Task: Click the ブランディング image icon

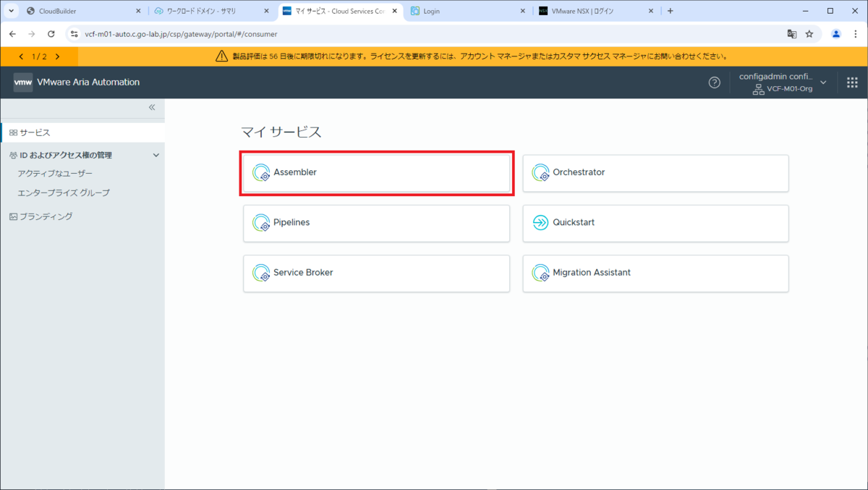Action: (x=13, y=216)
